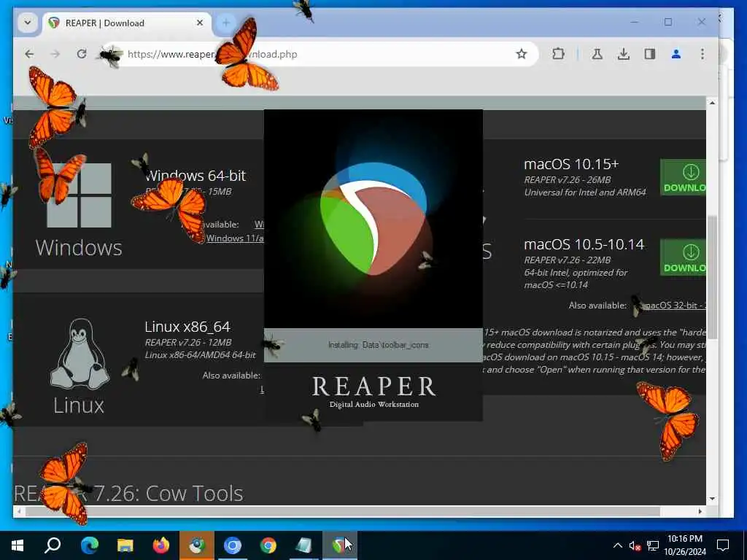Open the notification center icon

pos(723,545)
